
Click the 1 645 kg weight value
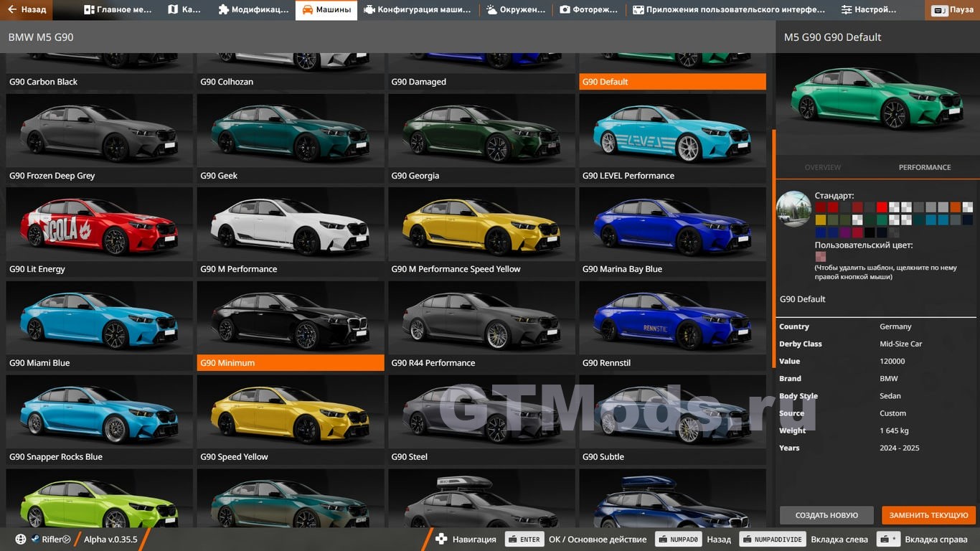(894, 430)
